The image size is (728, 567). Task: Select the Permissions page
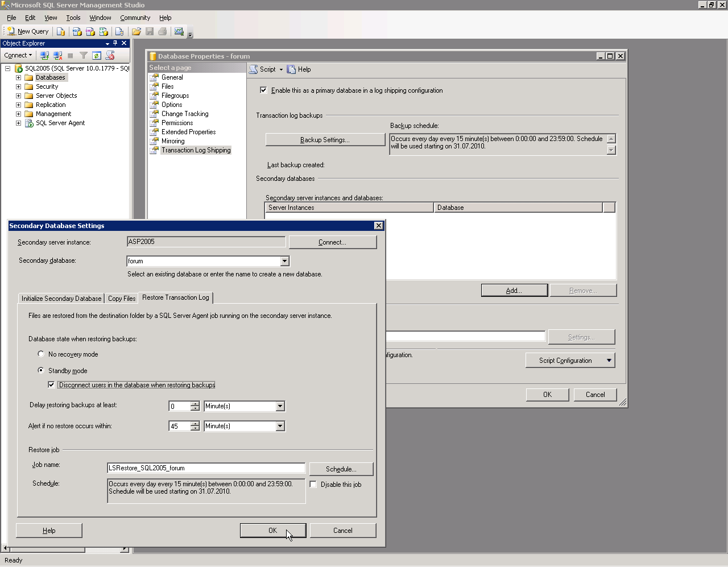(177, 123)
